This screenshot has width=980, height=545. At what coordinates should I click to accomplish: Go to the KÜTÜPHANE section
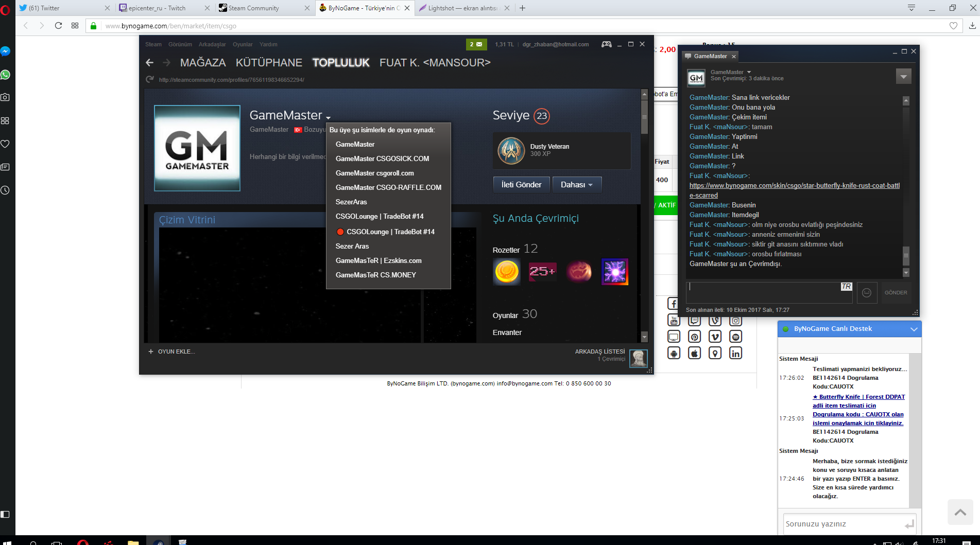tap(269, 63)
